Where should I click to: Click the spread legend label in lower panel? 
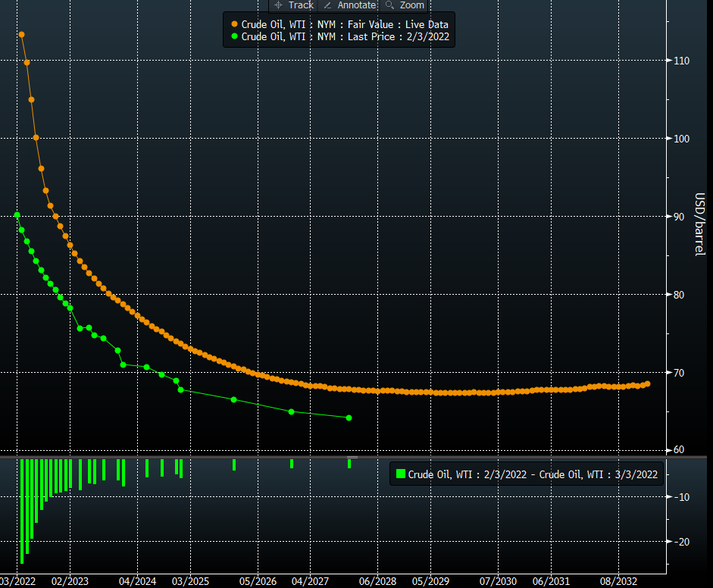click(532, 474)
